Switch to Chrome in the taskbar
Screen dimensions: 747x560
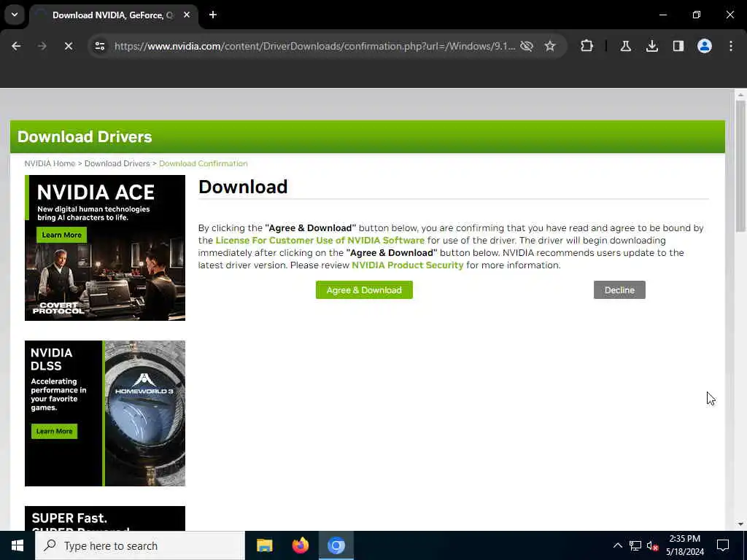click(x=336, y=545)
